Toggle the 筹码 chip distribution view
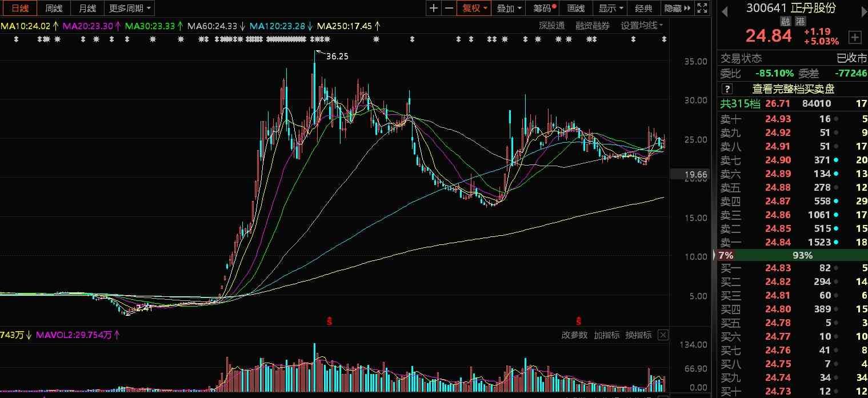This screenshot has height=398, width=868. 545,8
